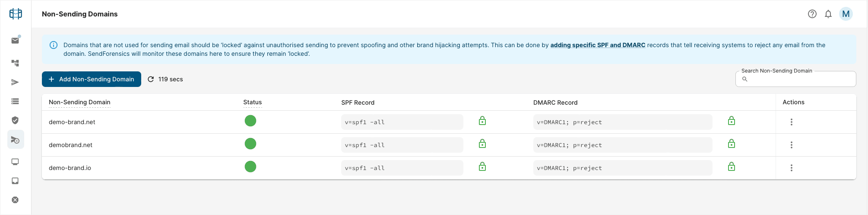Sort by Non-Sending Domain column header
Screen dimensions: 868x215
[x=79, y=103]
